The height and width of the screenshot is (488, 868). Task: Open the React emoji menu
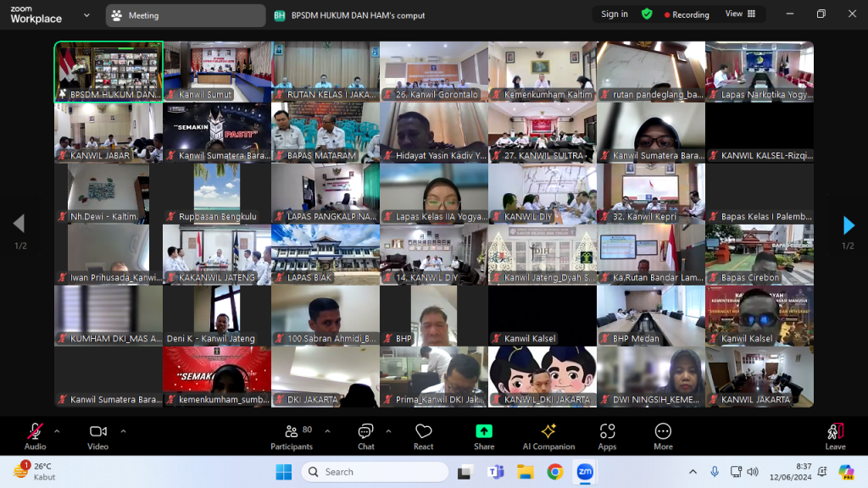[x=423, y=435]
